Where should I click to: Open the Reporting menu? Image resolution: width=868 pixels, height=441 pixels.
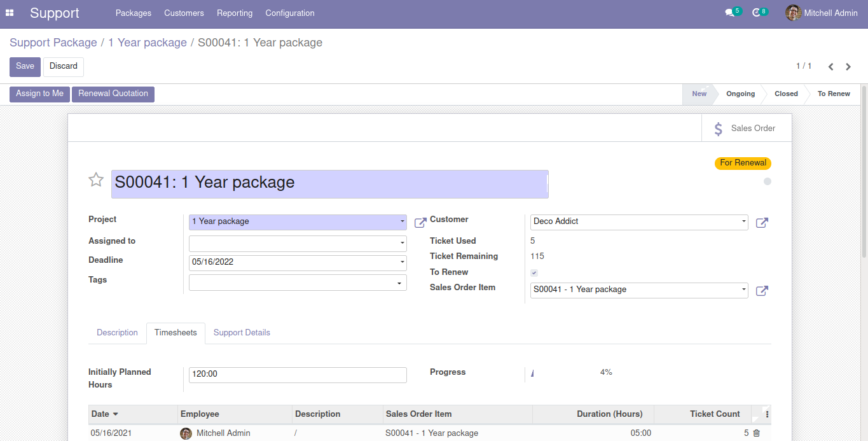pyautogui.click(x=235, y=13)
